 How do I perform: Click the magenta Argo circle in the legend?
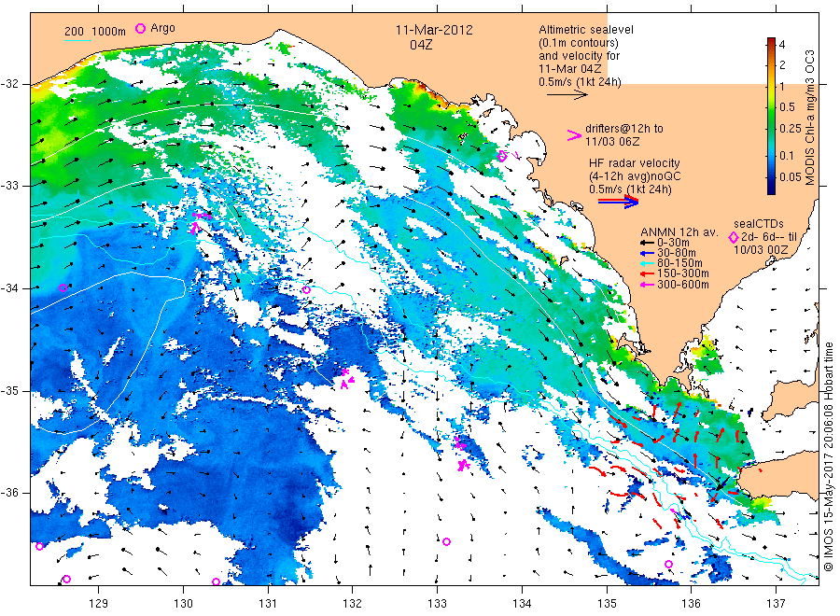point(140,28)
